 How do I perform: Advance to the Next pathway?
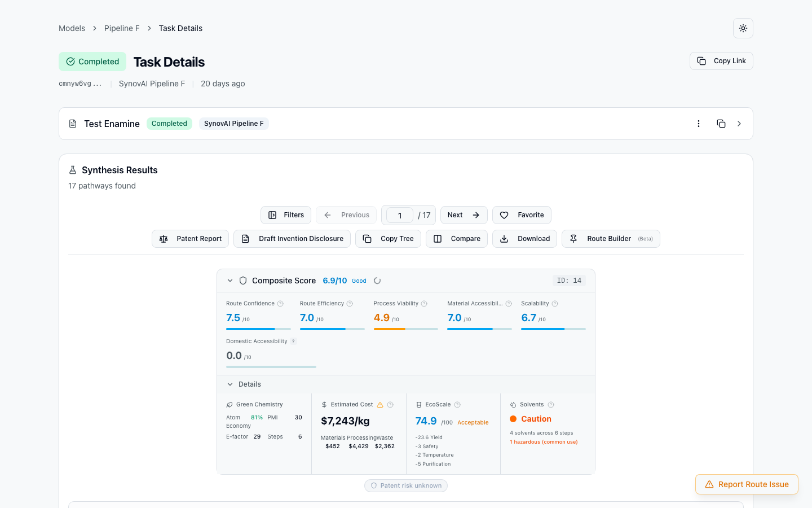click(464, 215)
